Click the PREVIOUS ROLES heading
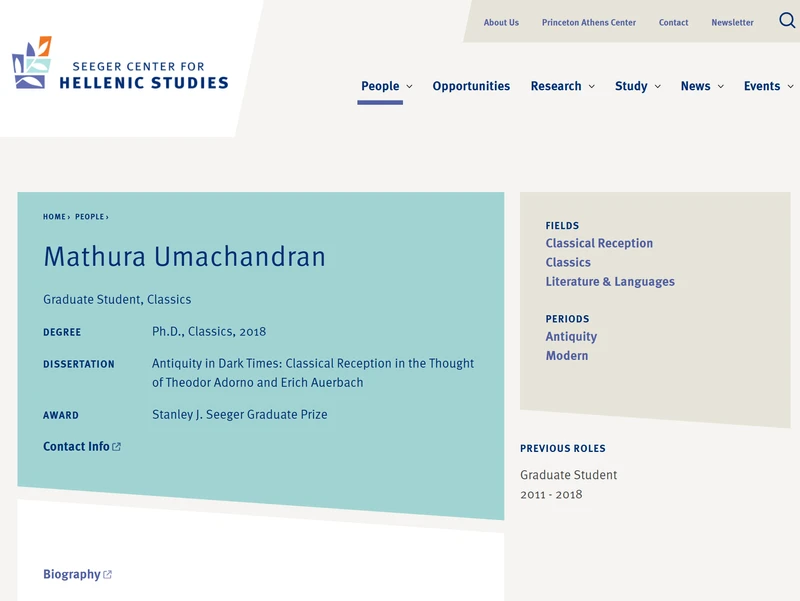This screenshot has width=800, height=601. pos(563,448)
